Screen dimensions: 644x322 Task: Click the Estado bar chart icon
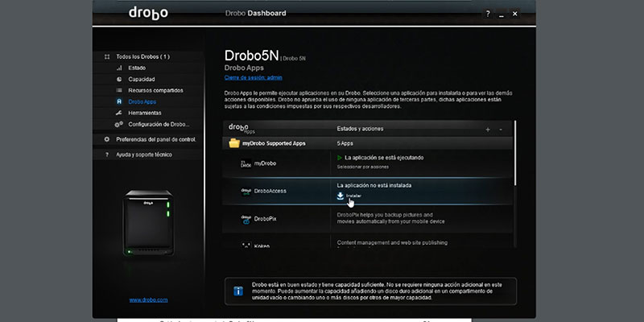pyautogui.click(x=119, y=68)
